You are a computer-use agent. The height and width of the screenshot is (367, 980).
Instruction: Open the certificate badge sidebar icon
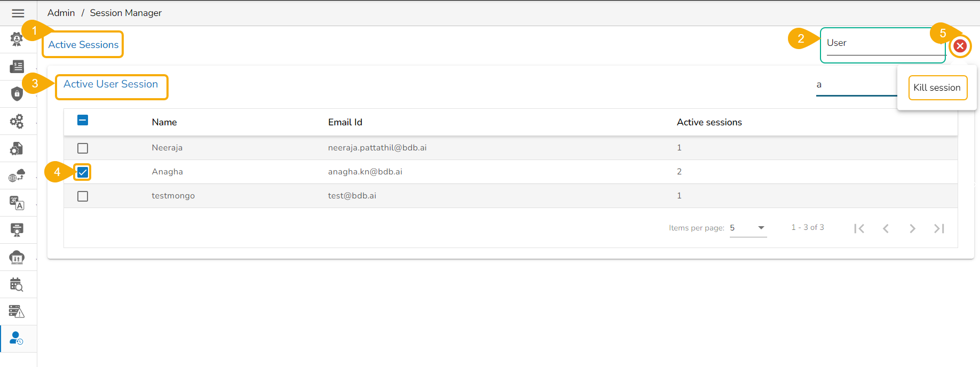[x=17, y=230]
